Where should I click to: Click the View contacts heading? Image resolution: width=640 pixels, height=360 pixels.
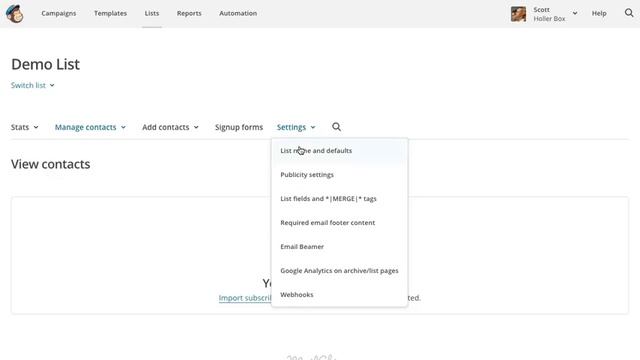tap(51, 164)
